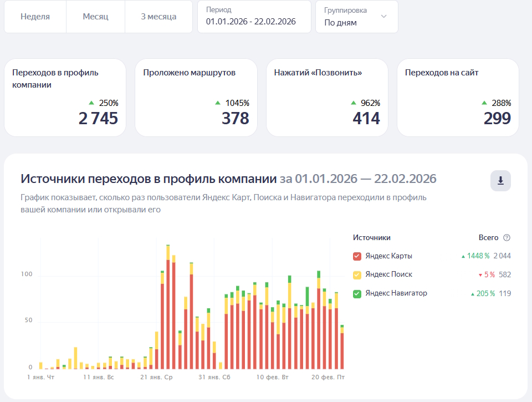
Task: Click the 378 routes value
Action: tap(235, 119)
